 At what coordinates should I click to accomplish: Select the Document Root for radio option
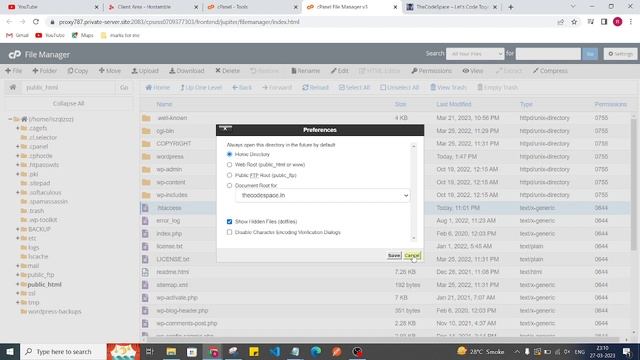click(229, 185)
